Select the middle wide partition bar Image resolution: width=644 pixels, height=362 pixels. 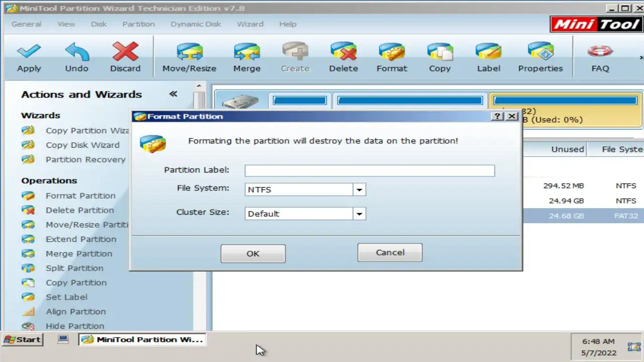(x=410, y=101)
